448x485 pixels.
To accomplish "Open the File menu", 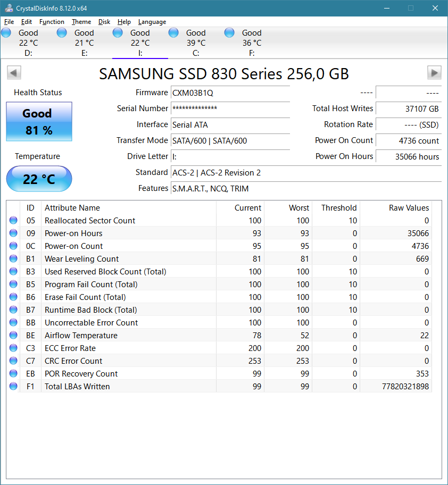I will click(9, 22).
